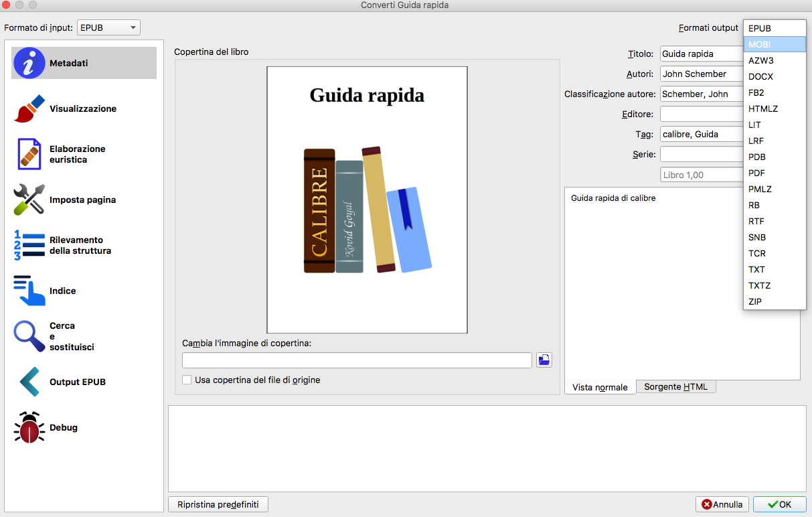Switch to Sorgente HTML tab
The height and width of the screenshot is (517, 812).
pyautogui.click(x=675, y=387)
